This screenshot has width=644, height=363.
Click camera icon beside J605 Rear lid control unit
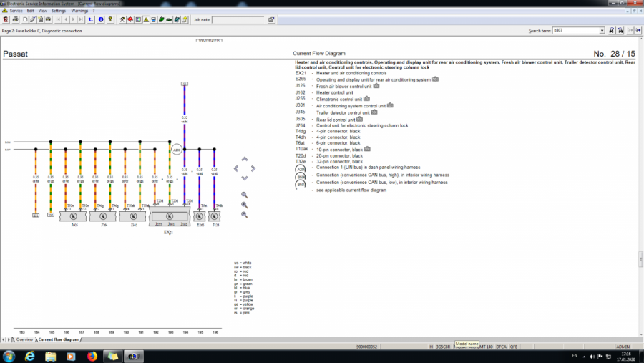360,119
